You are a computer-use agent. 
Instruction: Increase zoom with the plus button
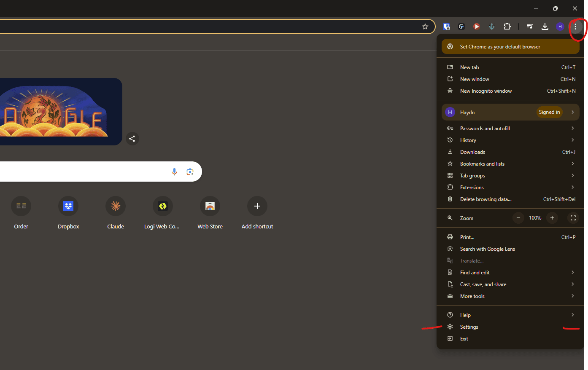coord(552,218)
